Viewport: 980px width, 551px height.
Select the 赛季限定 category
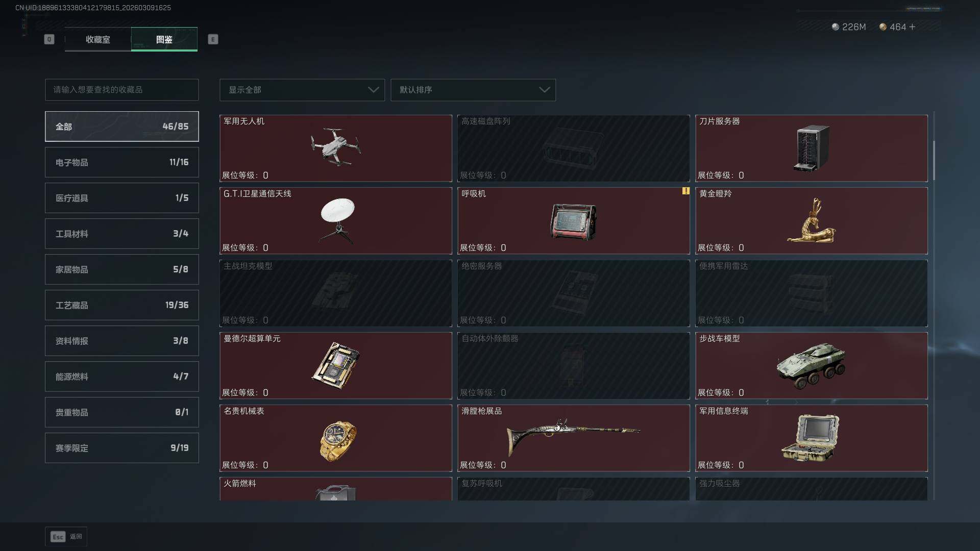[122, 448]
